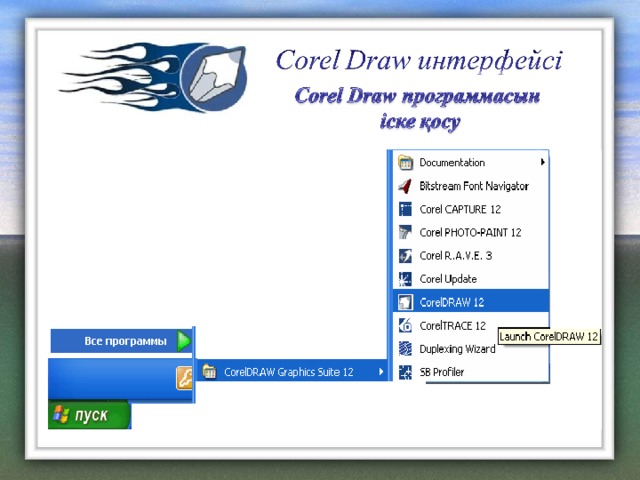Start the Duplexing Wizard label
The image size is (640, 480).
click(458, 349)
